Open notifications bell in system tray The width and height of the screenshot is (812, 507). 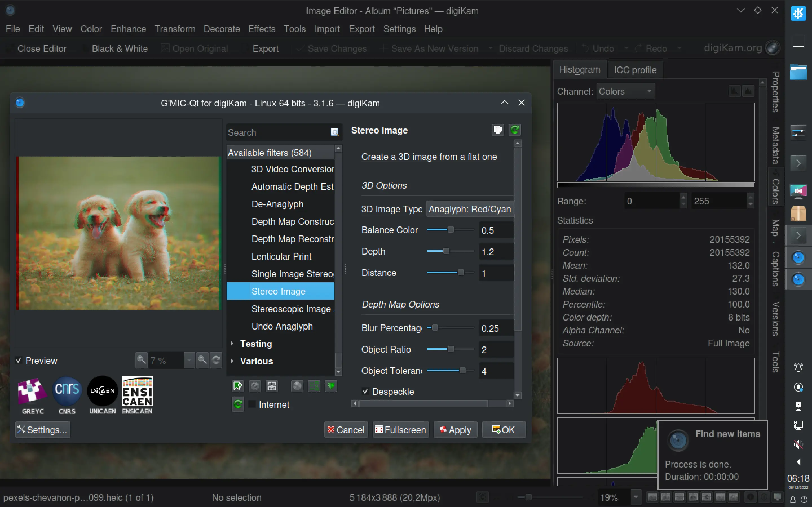tap(798, 368)
